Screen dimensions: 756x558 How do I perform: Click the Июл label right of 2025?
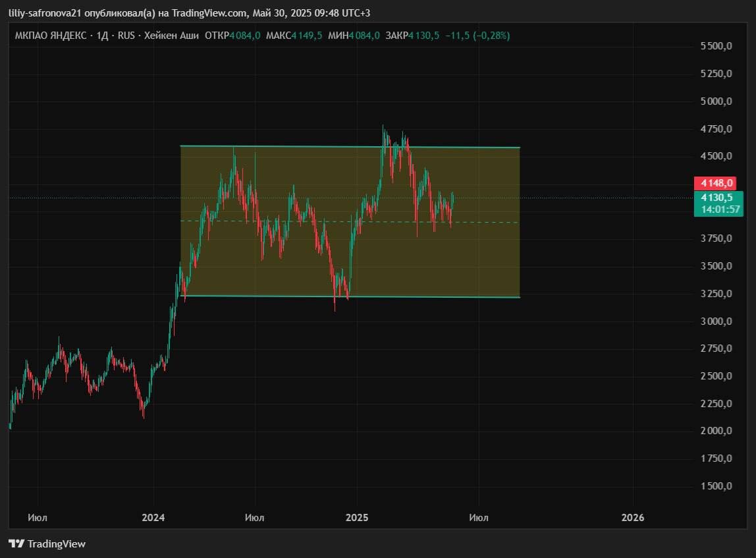pyautogui.click(x=479, y=518)
